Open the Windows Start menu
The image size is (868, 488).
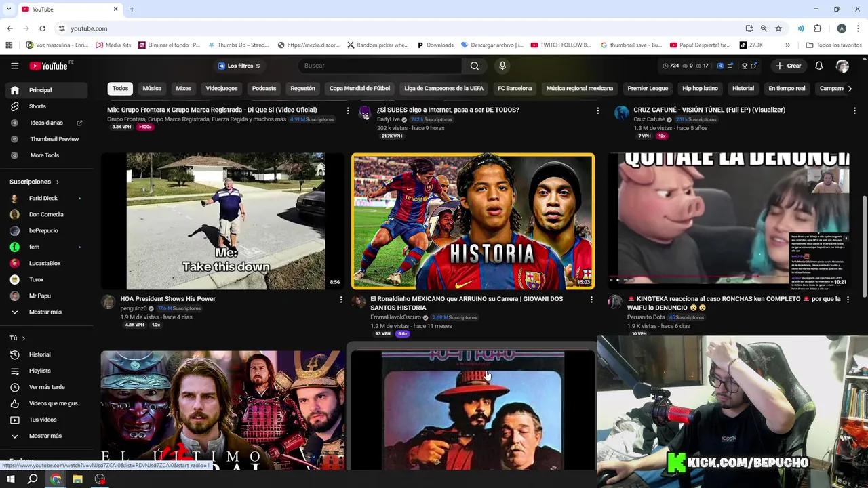10,479
